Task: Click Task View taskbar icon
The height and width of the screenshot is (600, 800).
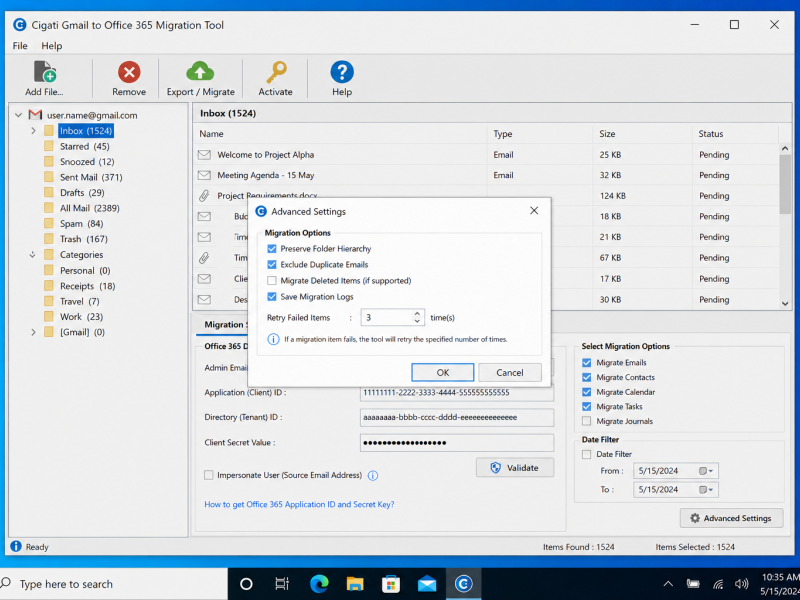Action: point(282,584)
